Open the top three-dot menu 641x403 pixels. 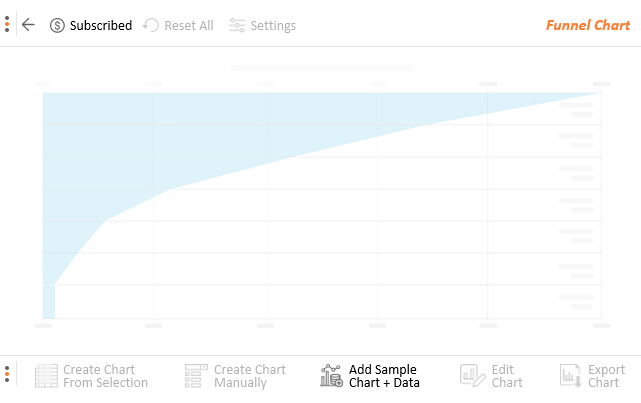[7, 24]
